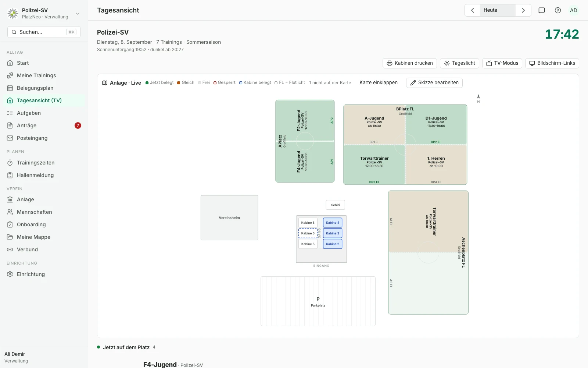Open Meine Trainings in sidebar
Image resolution: width=588 pixels, height=368 pixels.
point(44,75)
